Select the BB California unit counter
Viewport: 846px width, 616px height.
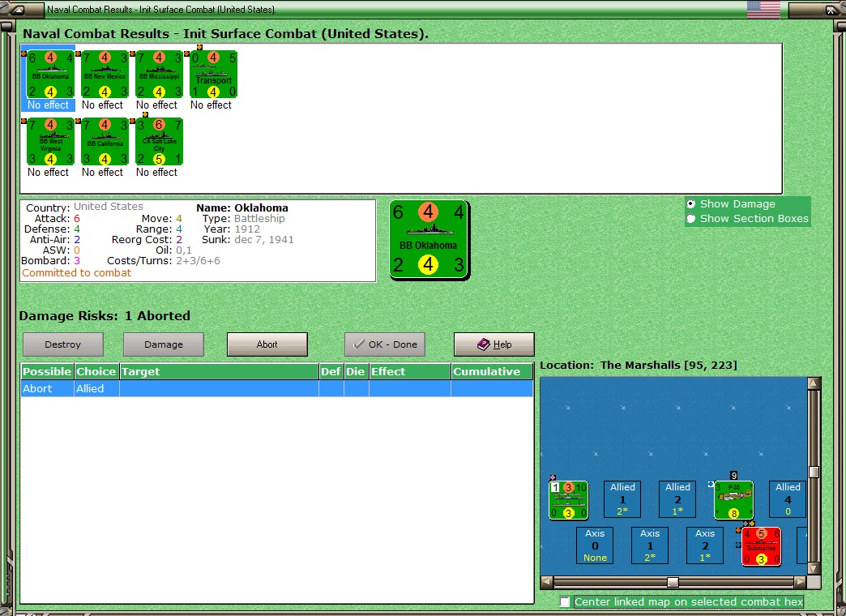[105, 142]
